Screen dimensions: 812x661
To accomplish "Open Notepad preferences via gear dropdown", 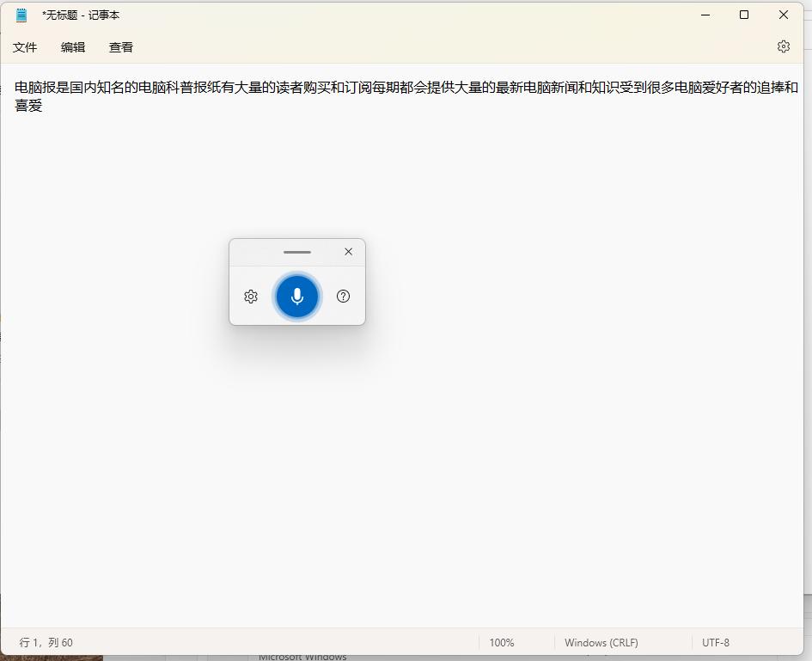I will tap(783, 46).
